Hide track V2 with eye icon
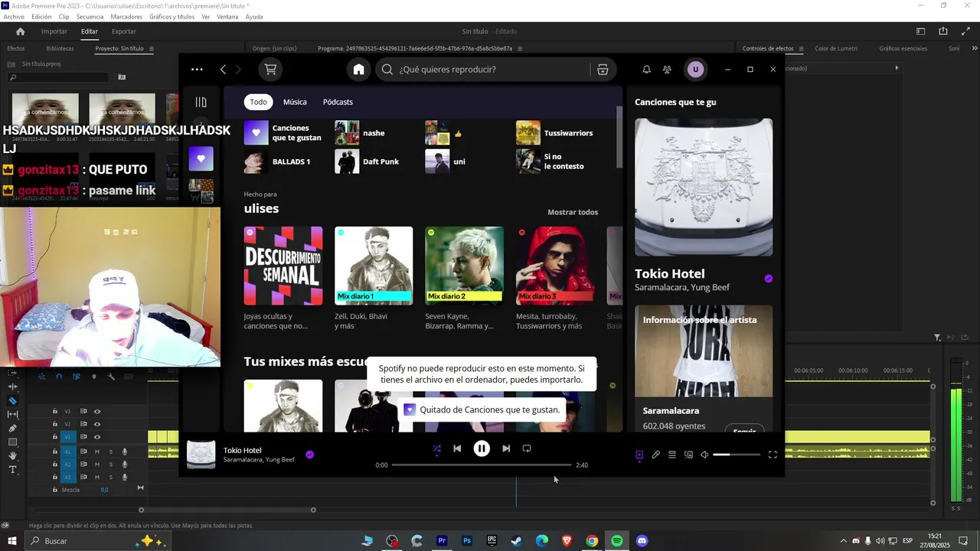 click(97, 424)
